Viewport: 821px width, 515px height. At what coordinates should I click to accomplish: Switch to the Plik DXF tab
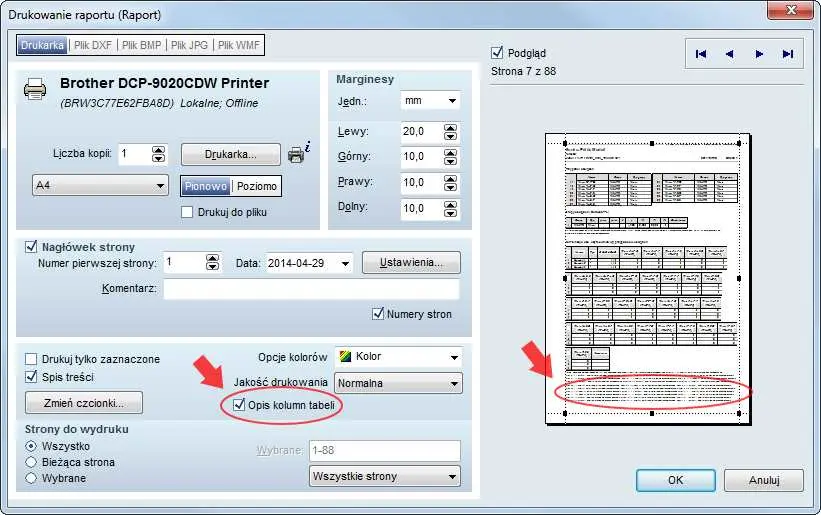click(x=94, y=45)
